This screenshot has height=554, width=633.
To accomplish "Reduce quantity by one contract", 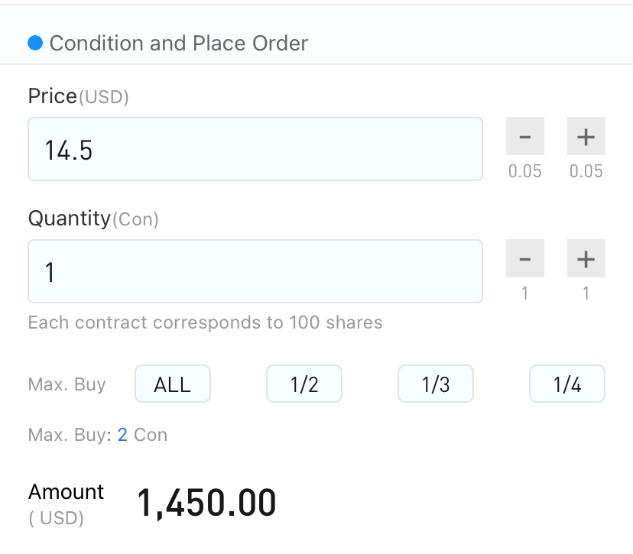I will coord(525,258).
